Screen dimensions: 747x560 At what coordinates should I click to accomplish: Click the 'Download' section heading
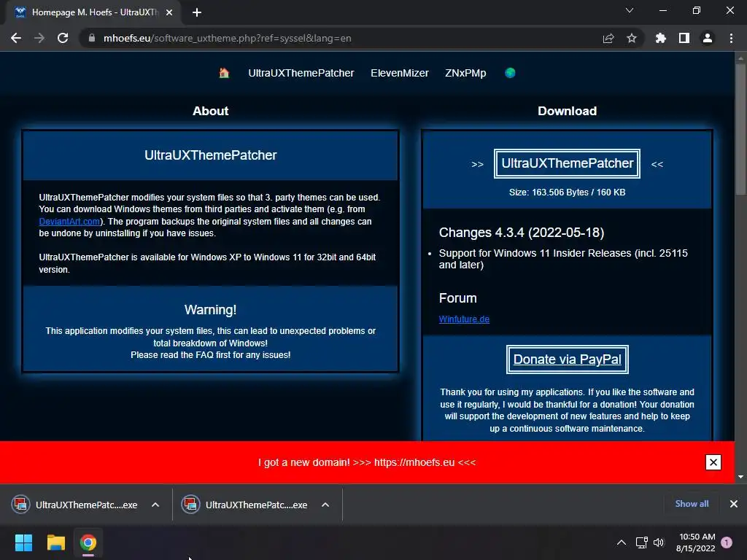tap(567, 111)
